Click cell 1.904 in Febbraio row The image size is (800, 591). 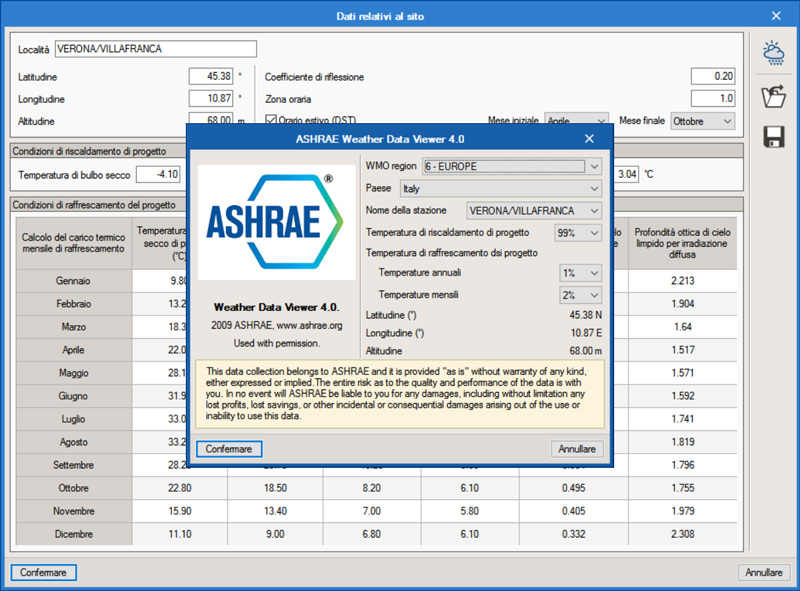coord(683,304)
